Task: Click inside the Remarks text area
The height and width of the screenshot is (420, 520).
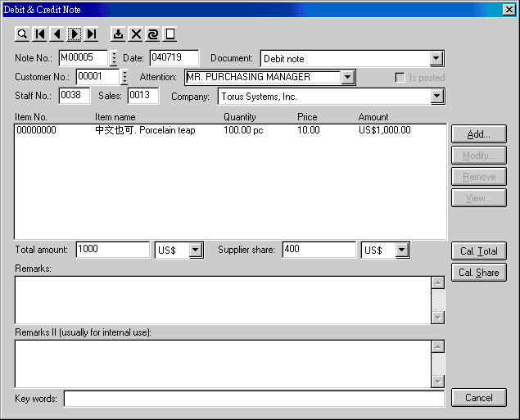Action: coord(223,300)
